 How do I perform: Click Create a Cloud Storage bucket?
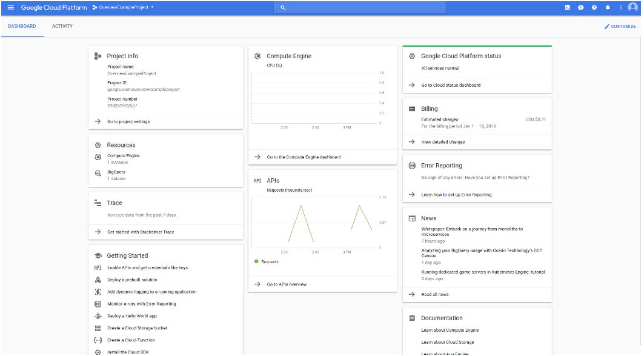[x=137, y=328]
